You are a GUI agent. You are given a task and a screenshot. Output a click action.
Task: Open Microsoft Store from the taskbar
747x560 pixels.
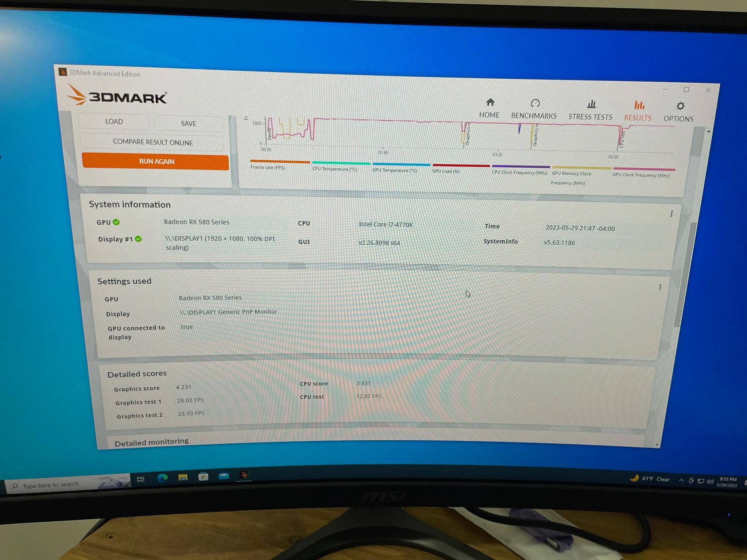click(x=203, y=476)
